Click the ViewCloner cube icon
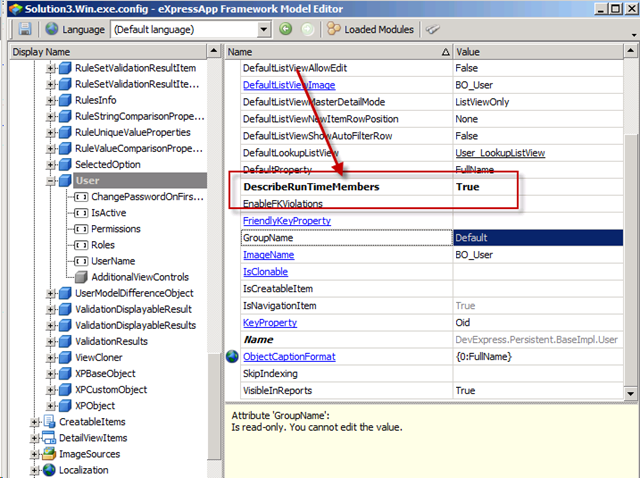This screenshot has width=640, height=478. click(x=65, y=358)
